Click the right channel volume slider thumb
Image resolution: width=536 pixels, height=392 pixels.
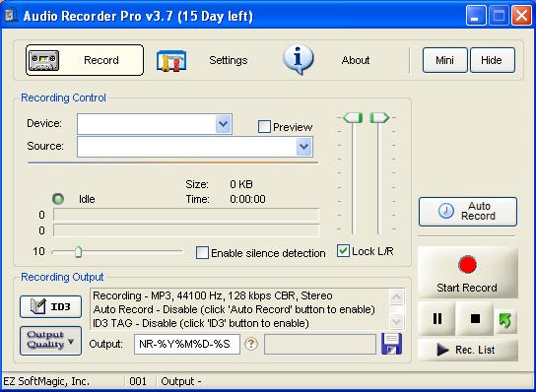pyautogui.click(x=379, y=117)
